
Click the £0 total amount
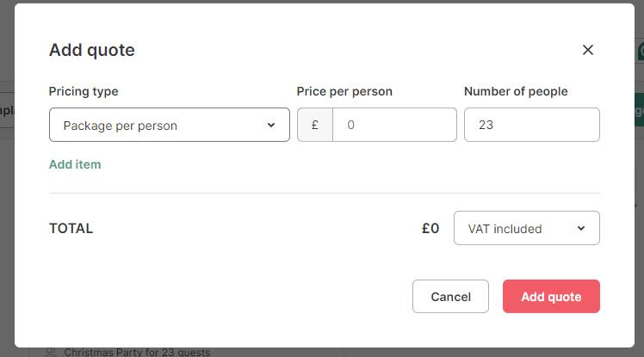430,229
